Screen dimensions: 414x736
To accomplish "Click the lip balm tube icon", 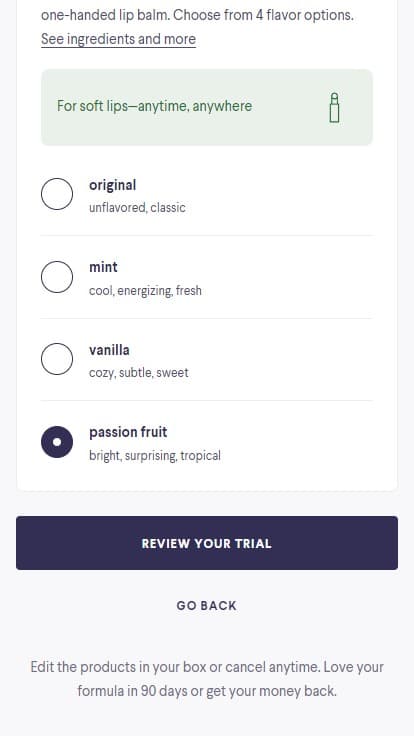I will [334, 107].
